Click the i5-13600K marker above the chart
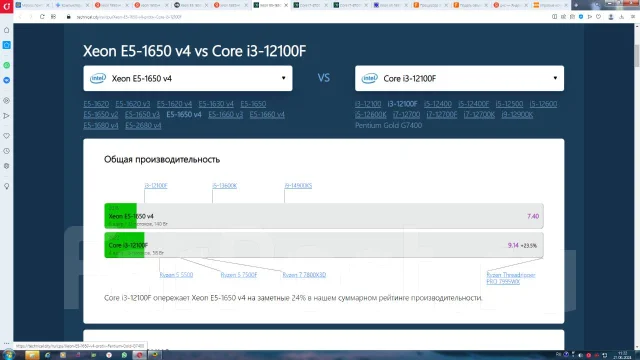The width and height of the screenshot is (640, 360). 224,186
